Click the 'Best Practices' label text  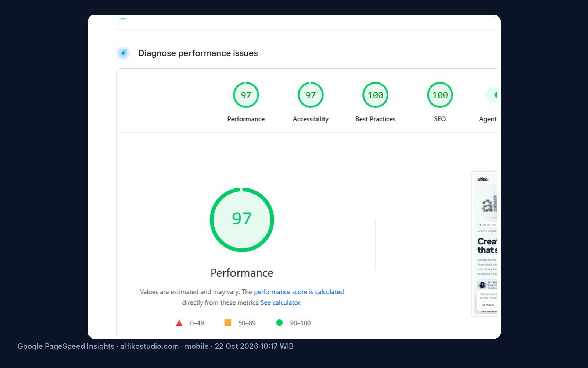375,119
